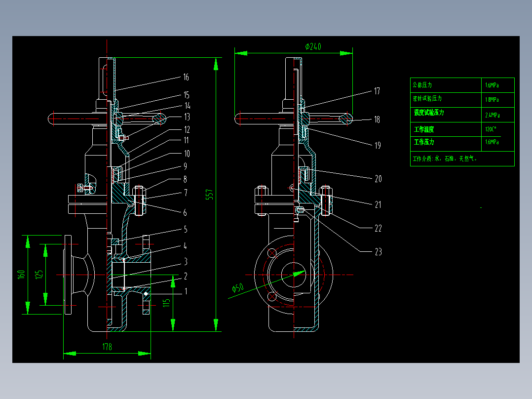Click part callout number 3

pyautogui.click(x=186, y=261)
